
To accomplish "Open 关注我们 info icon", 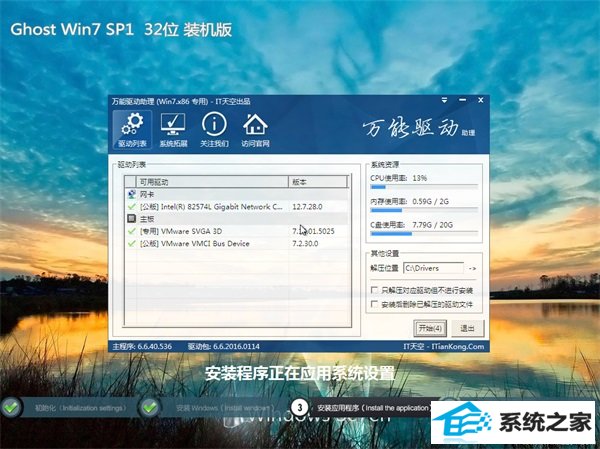I will coord(214,130).
